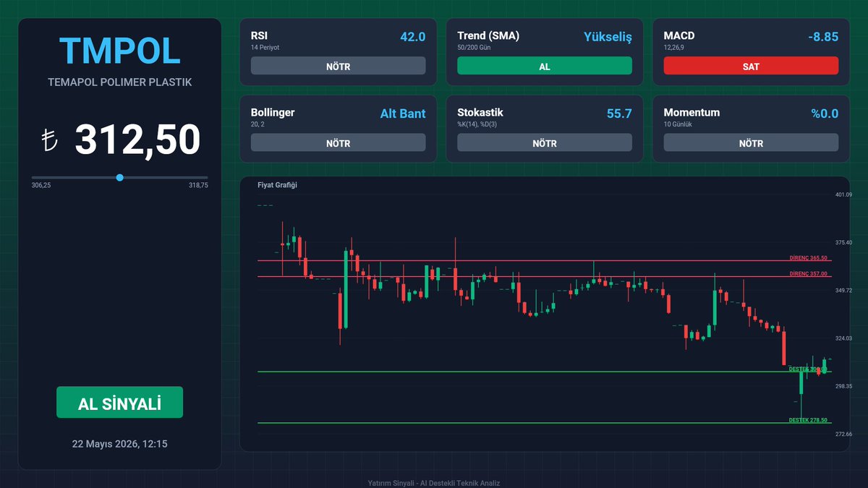
Task: Click the RSI indicator title
Action: coord(260,35)
